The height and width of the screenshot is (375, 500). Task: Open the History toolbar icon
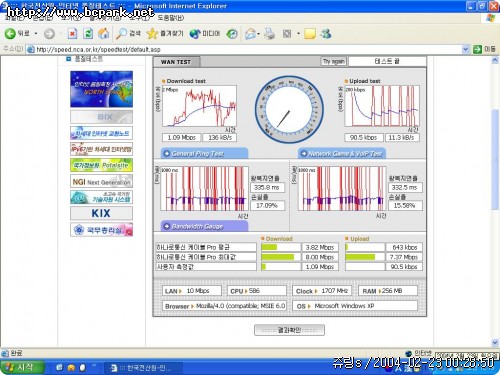coord(232,33)
